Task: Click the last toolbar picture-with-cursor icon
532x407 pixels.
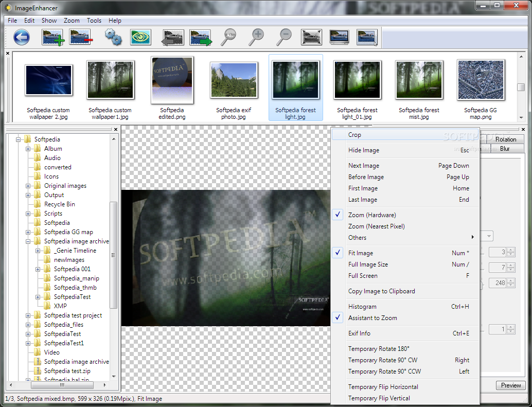Action: tap(367, 38)
